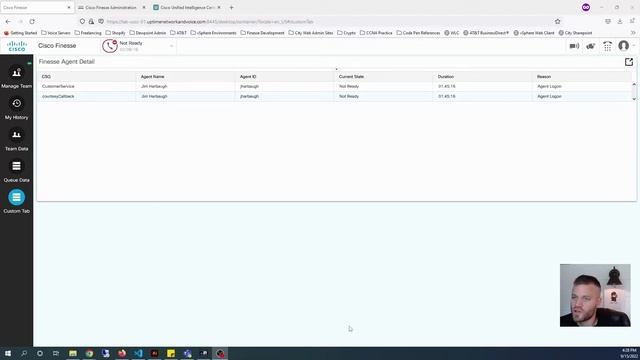640x360 pixels.
Task: Open My History in the sidebar
Action: point(16,109)
